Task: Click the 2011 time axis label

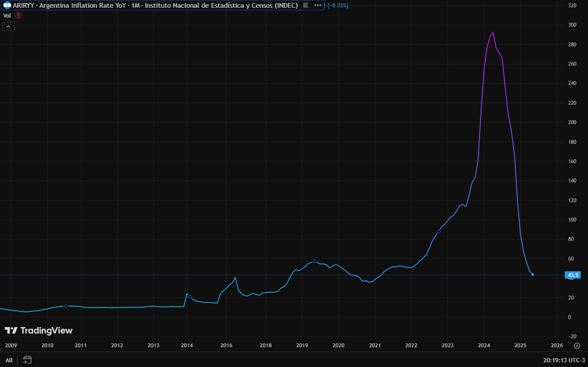Action: [81, 346]
